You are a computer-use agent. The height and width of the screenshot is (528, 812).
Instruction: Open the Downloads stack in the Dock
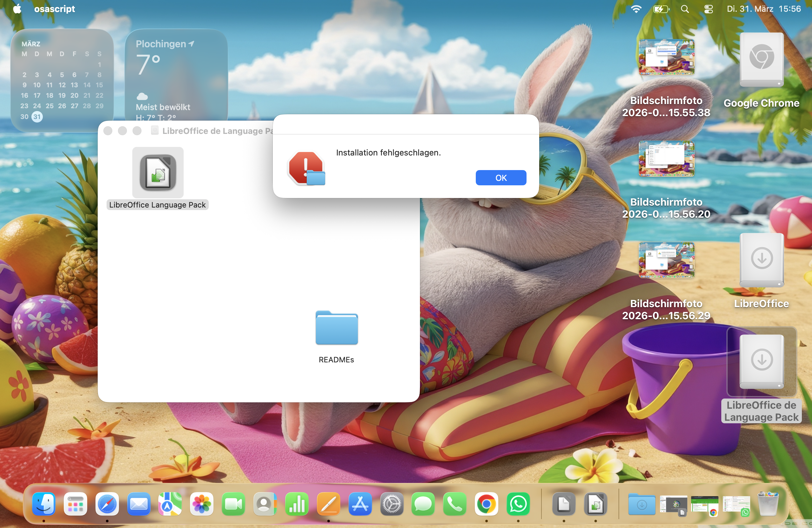(641, 504)
